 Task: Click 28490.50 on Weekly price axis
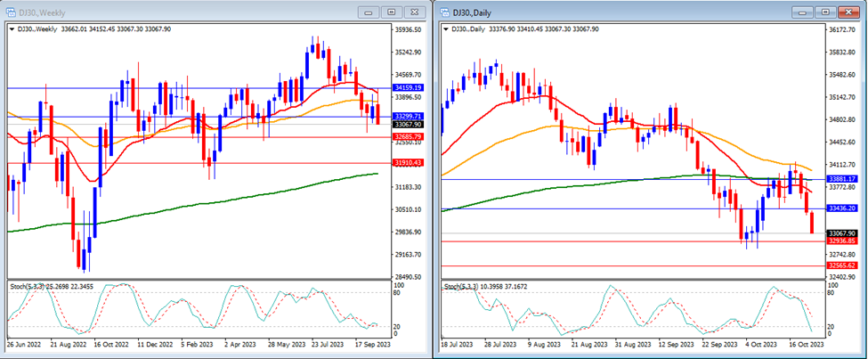410,277
